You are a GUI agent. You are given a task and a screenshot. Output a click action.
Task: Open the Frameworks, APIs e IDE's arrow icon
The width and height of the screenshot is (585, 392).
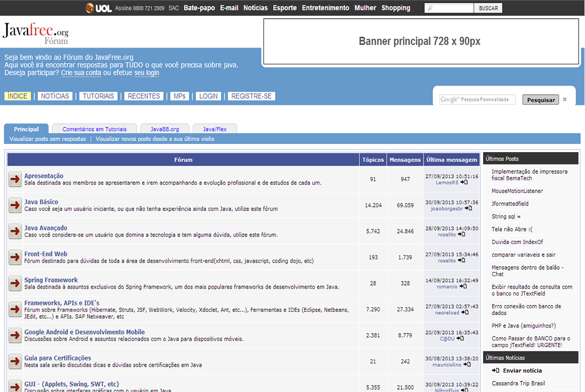tap(15, 310)
